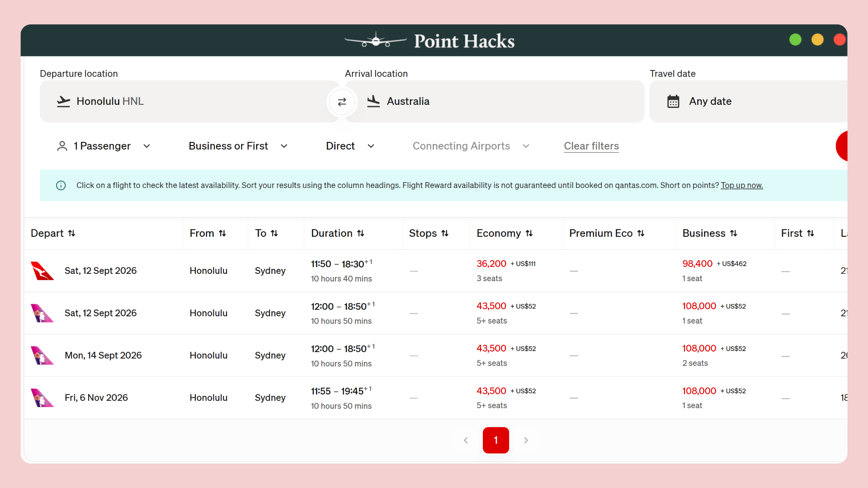Click the Clear filters link
Viewport: 868px width, 488px height.
coord(591,146)
